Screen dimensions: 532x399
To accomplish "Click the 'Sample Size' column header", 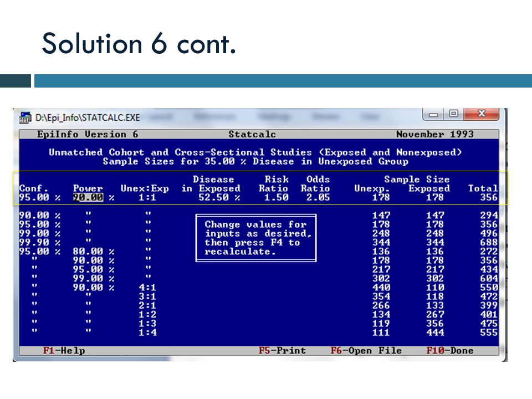I will [417, 180].
